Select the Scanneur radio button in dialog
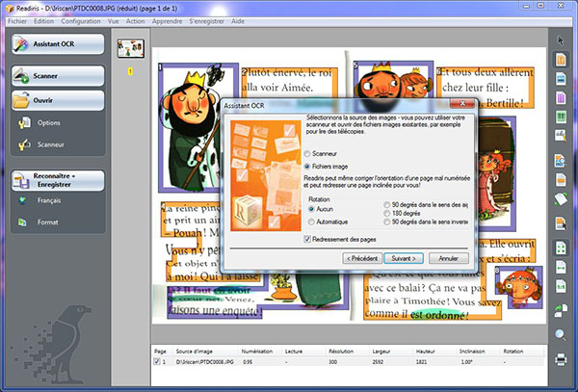578x392 pixels. click(x=308, y=153)
